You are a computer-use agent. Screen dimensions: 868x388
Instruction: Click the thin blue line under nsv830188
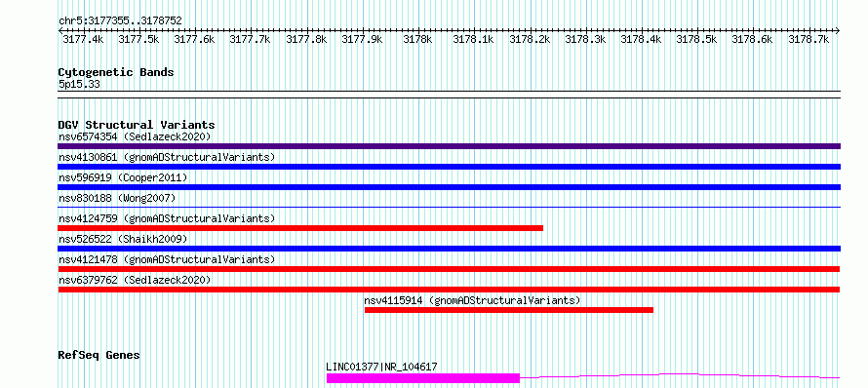click(x=449, y=207)
